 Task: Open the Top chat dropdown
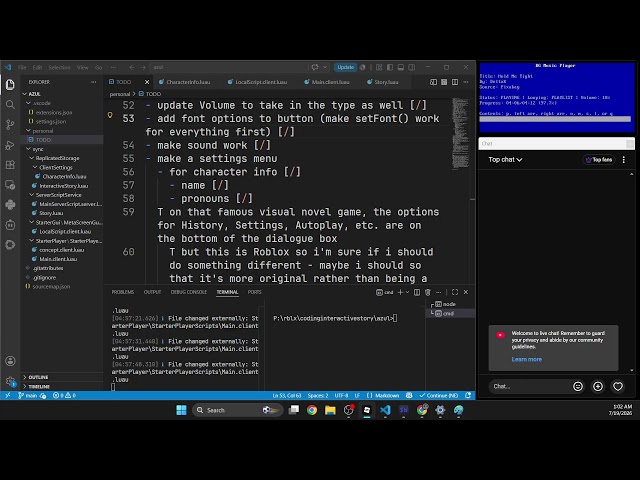click(x=505, y=160)
